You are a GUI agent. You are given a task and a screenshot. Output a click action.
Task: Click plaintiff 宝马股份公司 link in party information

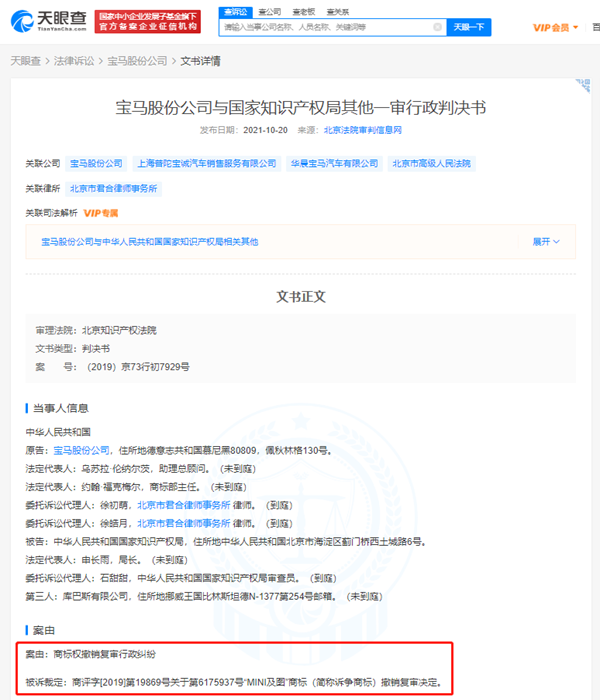tap(79, 451)
